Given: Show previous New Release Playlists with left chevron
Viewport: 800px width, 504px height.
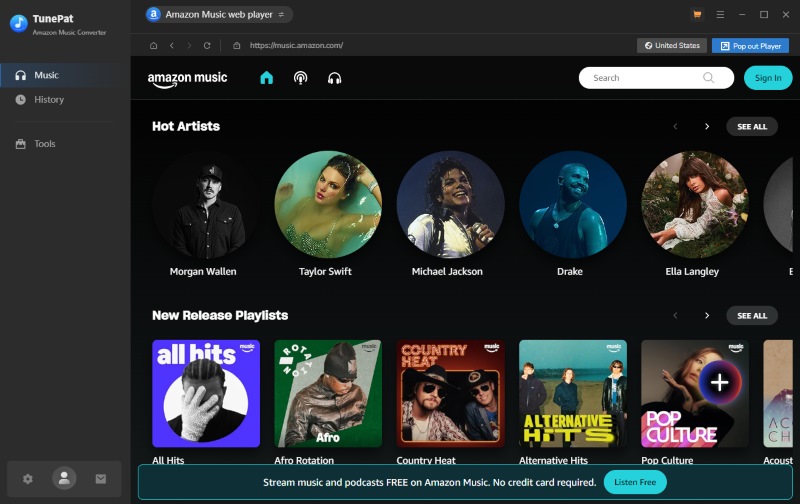Looking at the screenshot, I should click(x=675, y=316).
